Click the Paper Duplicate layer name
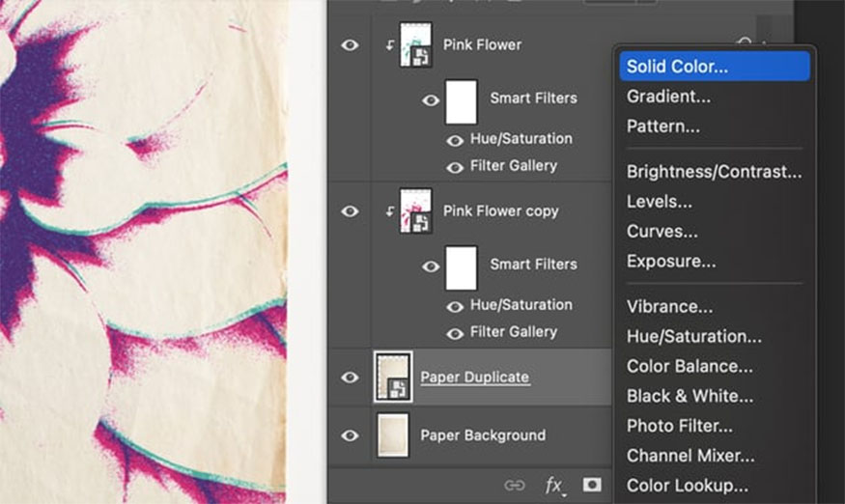This screenshot has width=845, height=504. (x=475, y=377)
